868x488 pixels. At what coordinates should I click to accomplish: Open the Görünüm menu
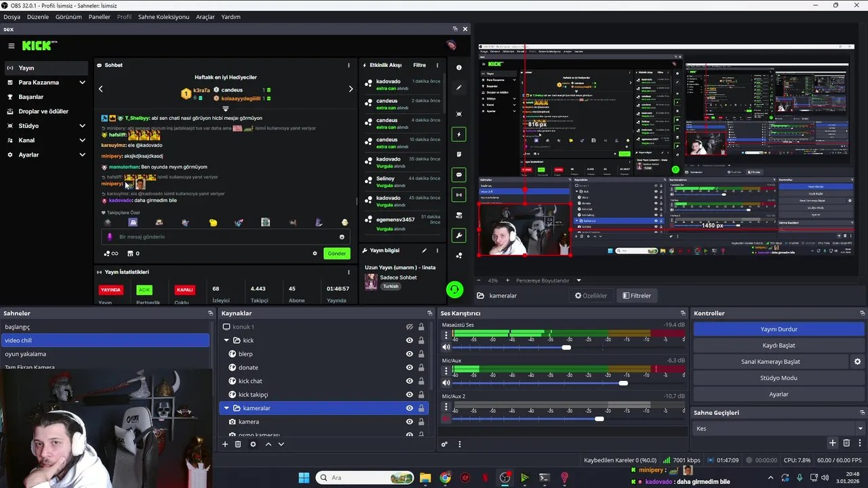pyautogui.click(x=68, y=17)
